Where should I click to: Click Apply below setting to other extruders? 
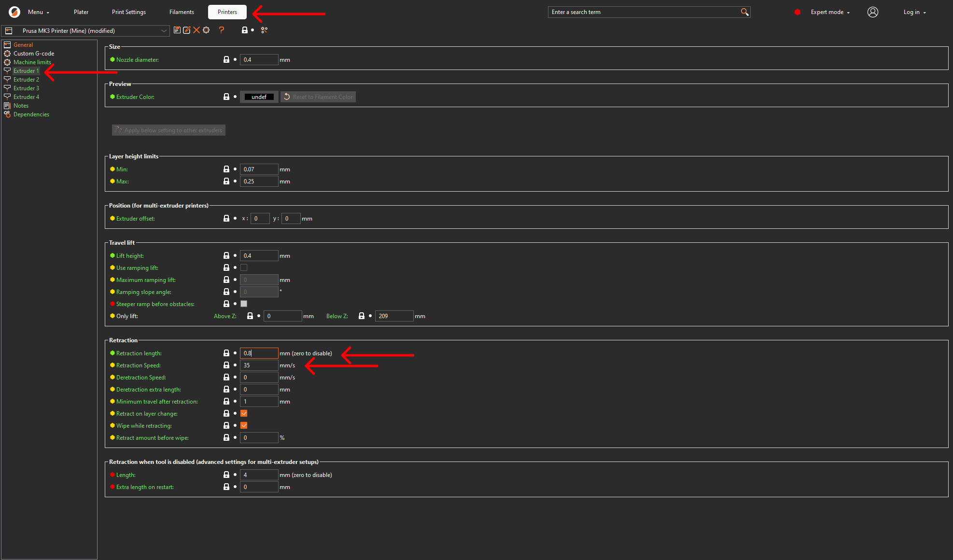point(168,130)
